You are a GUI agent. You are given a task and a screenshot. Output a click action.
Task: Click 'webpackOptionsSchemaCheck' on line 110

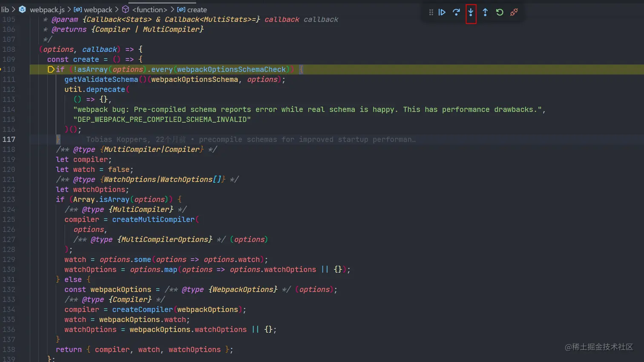pyautogui.click(x=231, y=69)
